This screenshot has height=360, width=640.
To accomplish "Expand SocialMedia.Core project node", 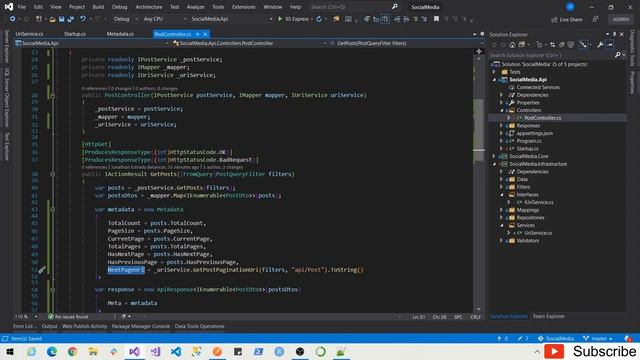I will [x=495, y=156].
